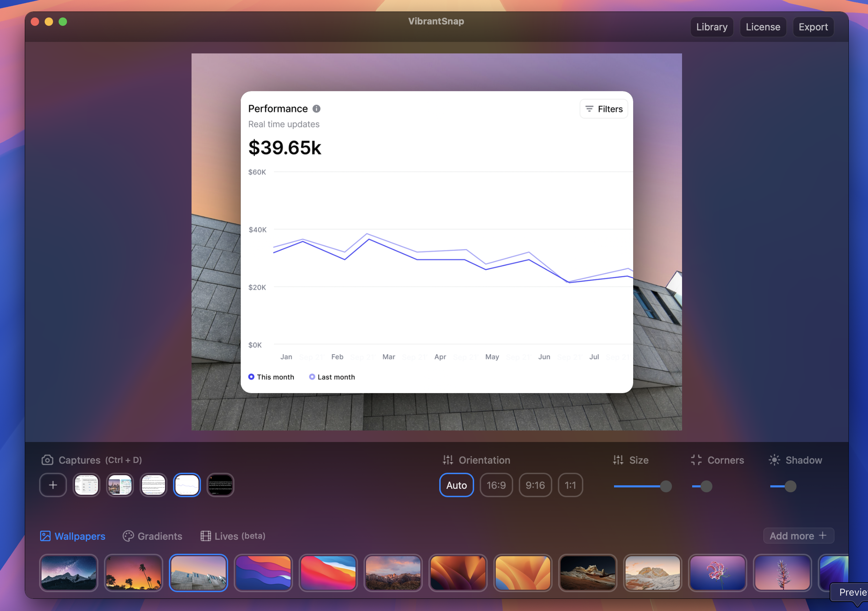Select the 9:16 orientation toggle
This screenshot has height=611, width=868.
[535, 485]
